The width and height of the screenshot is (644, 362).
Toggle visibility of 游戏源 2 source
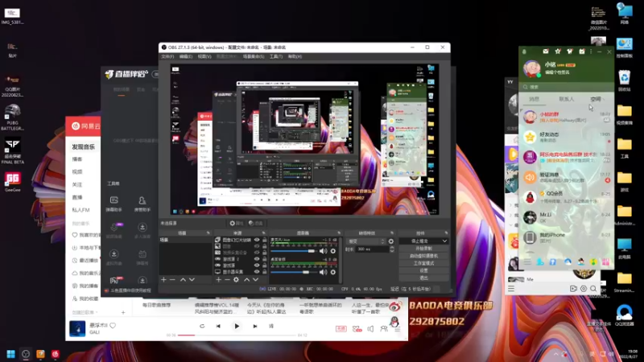(257, 259)
